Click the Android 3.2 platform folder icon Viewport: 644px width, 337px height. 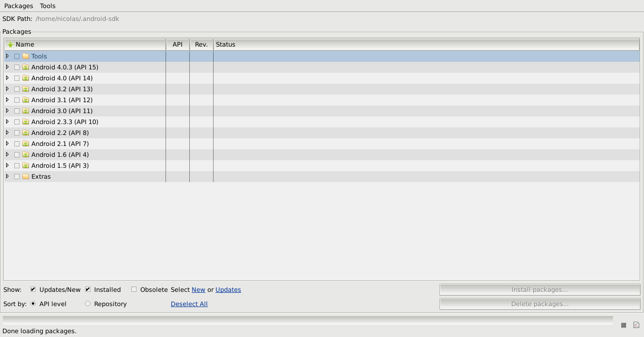tap(26, 89)
